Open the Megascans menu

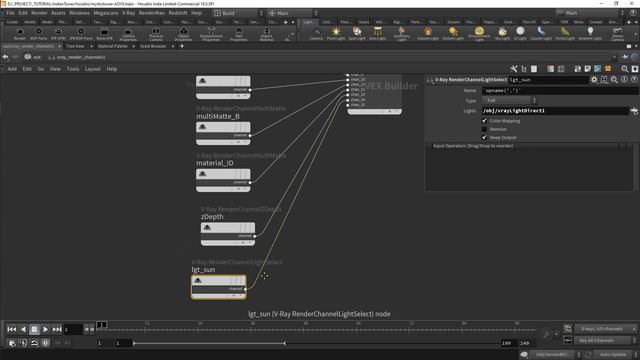tap(106, 13)
